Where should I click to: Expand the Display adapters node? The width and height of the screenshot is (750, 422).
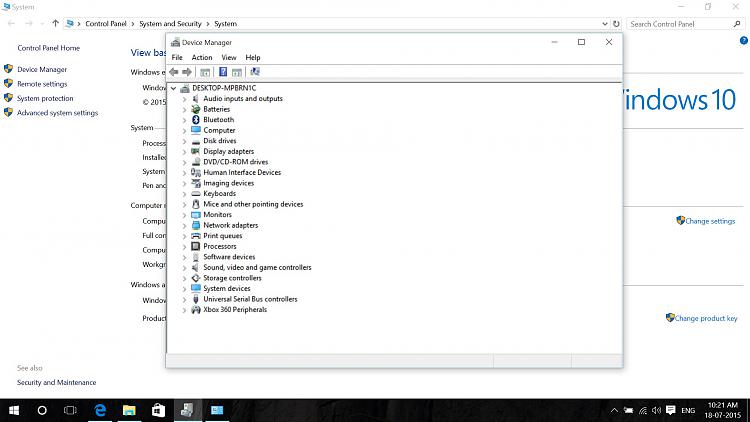coord(184,152)
